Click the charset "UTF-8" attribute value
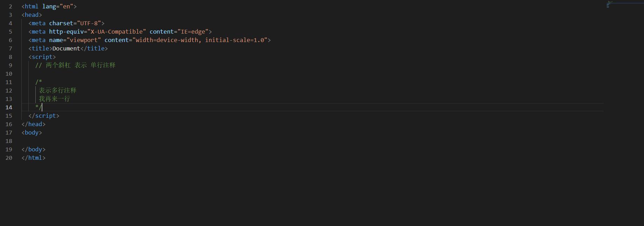Viewport: 644px width, 226px height. [89, 23]
